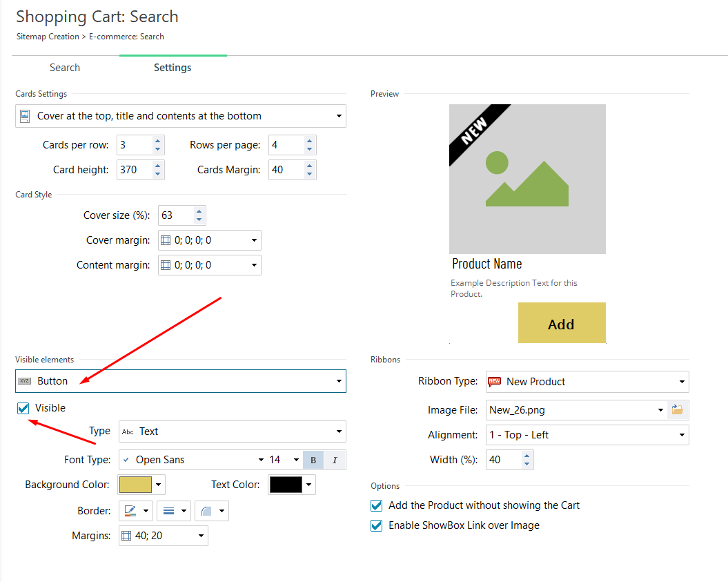Click the Card height input field

point(135,170)
